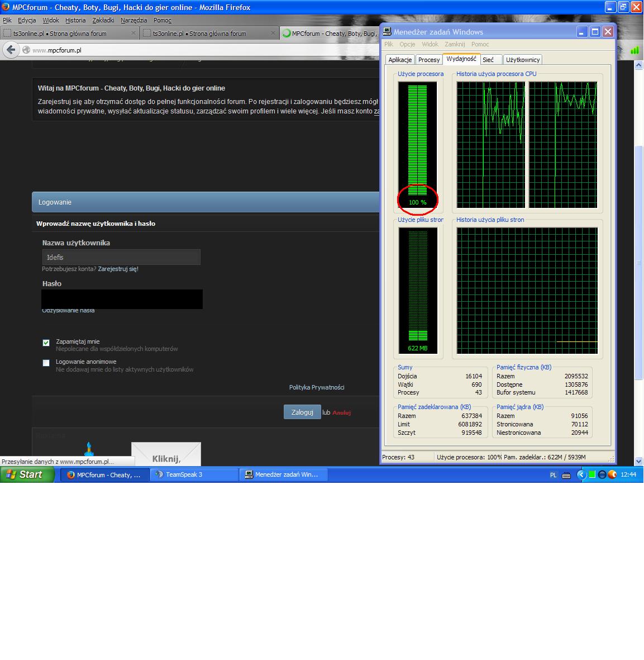644x660 pixels.
Task: Open the Zakładki menu
Action: (x=103, y=20)
